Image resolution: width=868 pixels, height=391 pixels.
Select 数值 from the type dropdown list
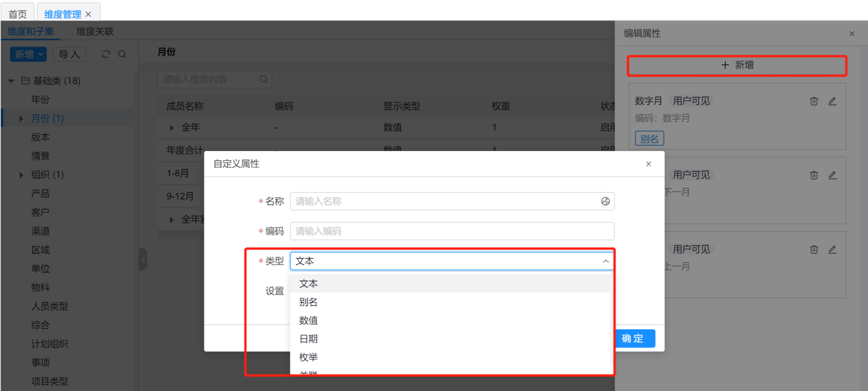[x=308, y=320]
